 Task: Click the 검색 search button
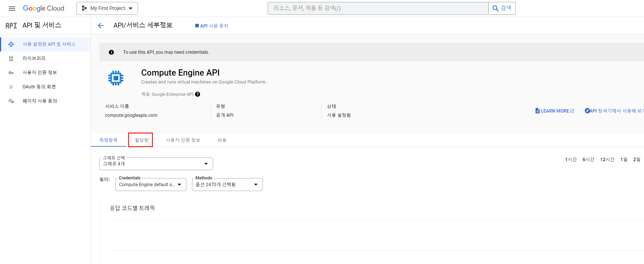(502, 8)
